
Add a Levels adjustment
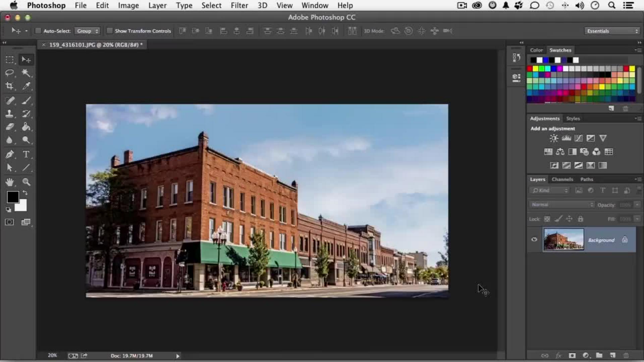(x=566, y=138)
